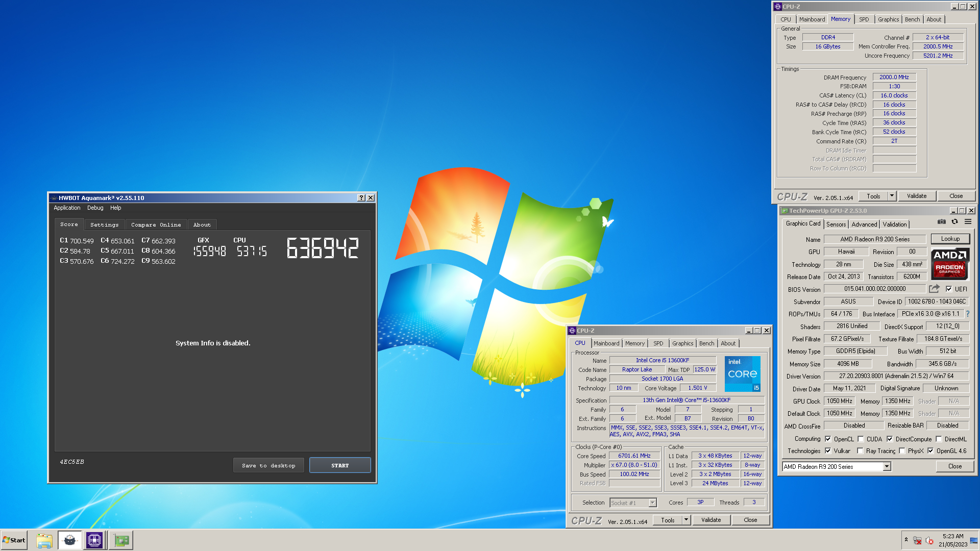This screenshot has height=551, width=980.
Task: Open the Advanced tab in GPU-Z
Action: 864,224
